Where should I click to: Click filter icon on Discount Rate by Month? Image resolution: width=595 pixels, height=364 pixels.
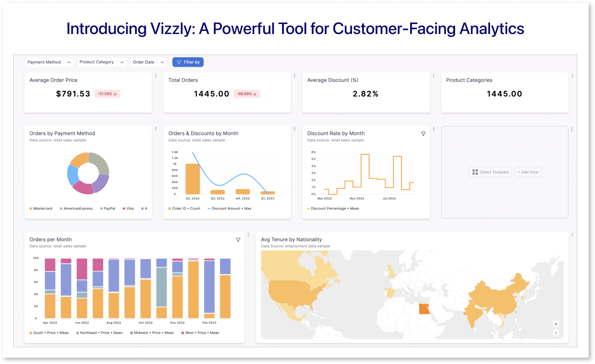click(423, 134)
